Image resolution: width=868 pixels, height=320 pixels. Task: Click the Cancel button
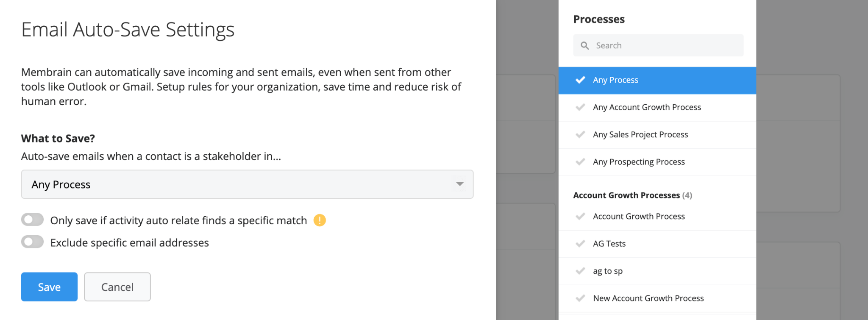117,287
